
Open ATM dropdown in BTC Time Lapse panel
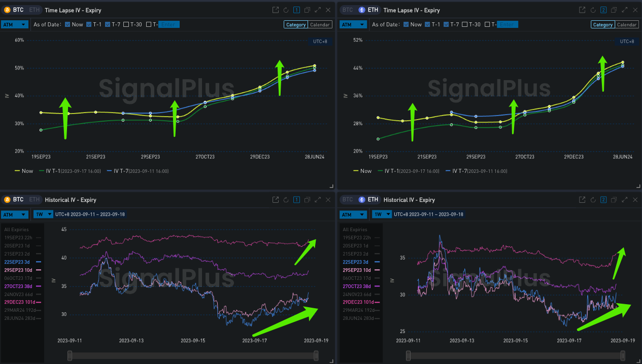tap(15, 24)
